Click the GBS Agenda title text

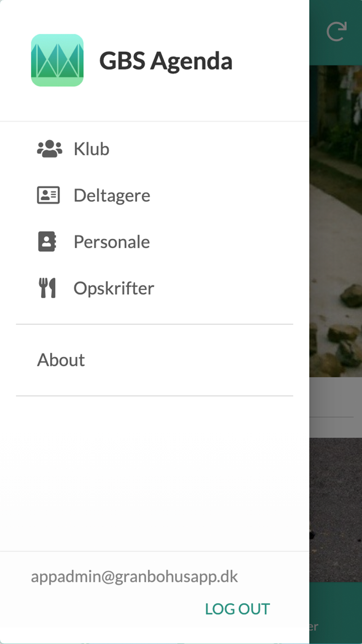pos(166,61)
